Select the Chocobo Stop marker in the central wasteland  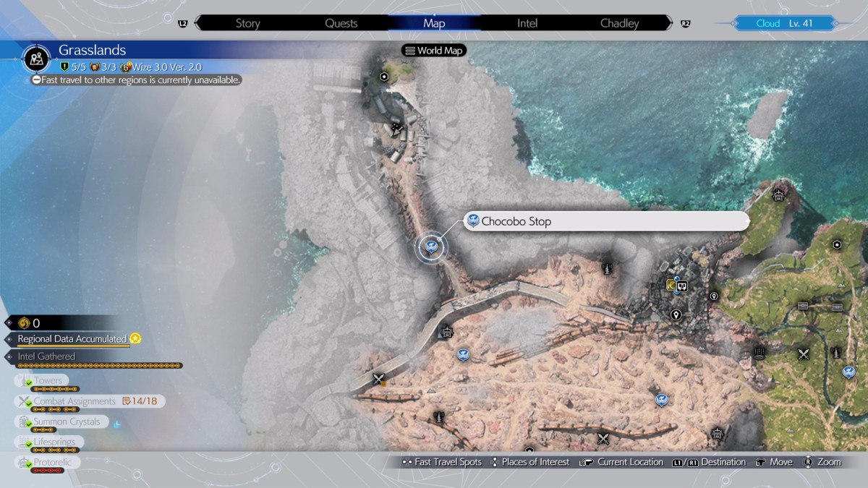tap(661, 399)
